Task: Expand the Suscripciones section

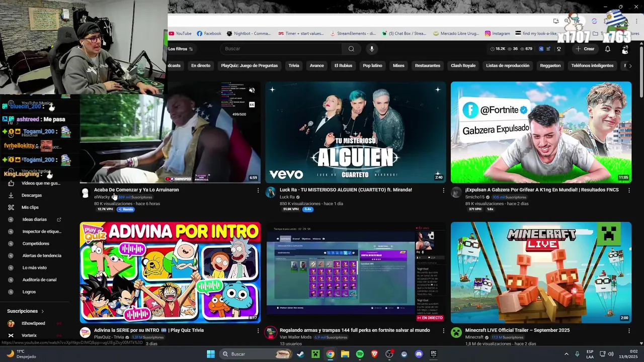Action: [26, 311]
